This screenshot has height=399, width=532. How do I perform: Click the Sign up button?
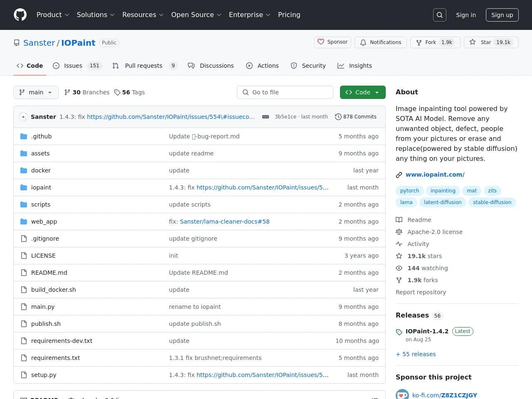[502, 15]
